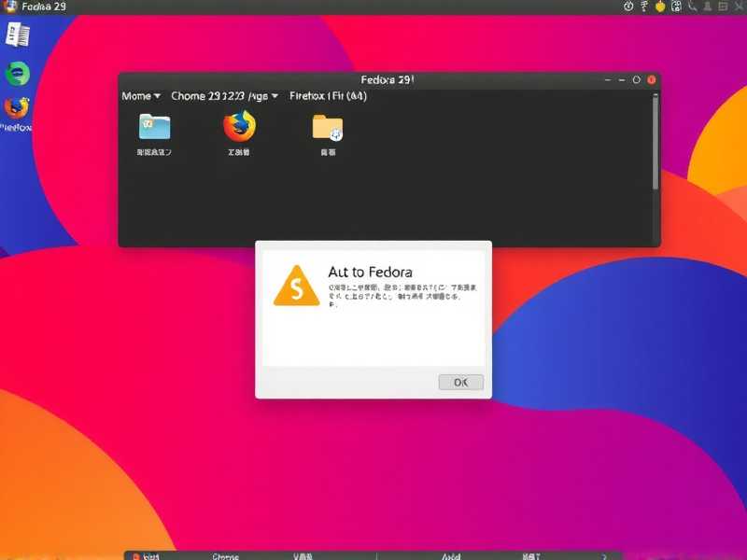Launch the green browser icon in the dock

pyautogui.click(x=17, y=73)
